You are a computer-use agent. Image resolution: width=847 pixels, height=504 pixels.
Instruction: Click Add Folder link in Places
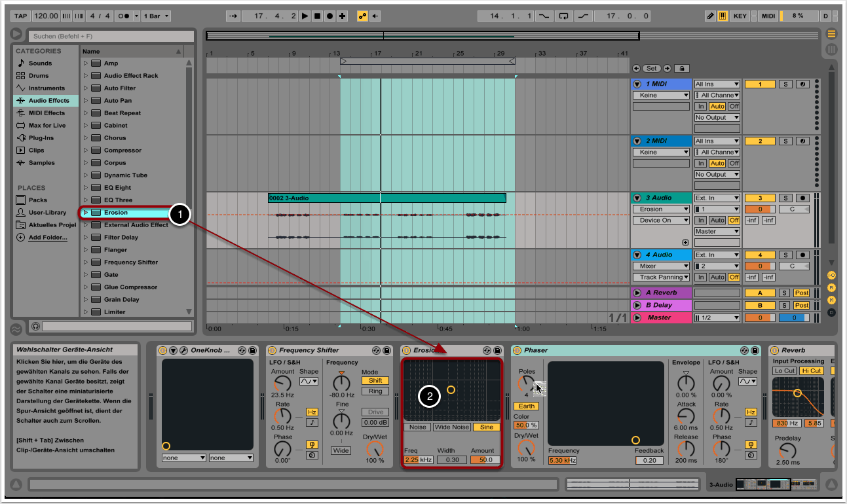[x=47, y=238]
